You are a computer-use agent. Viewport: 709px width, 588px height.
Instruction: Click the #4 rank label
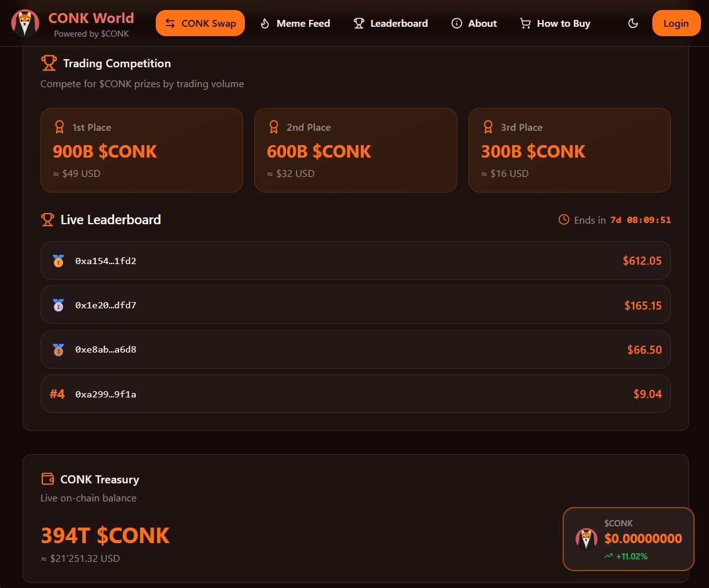57,394
